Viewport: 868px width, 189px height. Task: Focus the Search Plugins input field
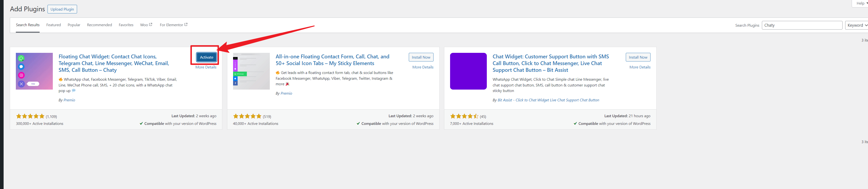point(802,25)
